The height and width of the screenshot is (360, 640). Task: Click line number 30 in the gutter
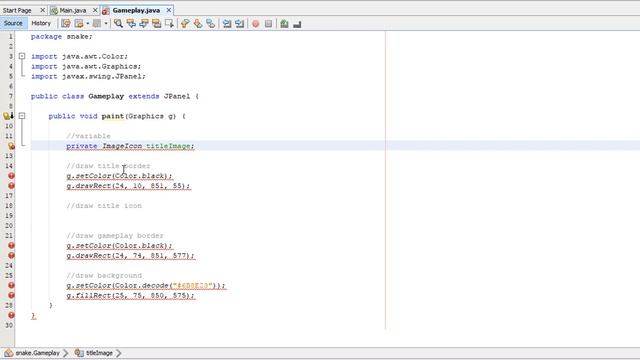point(9,325)
